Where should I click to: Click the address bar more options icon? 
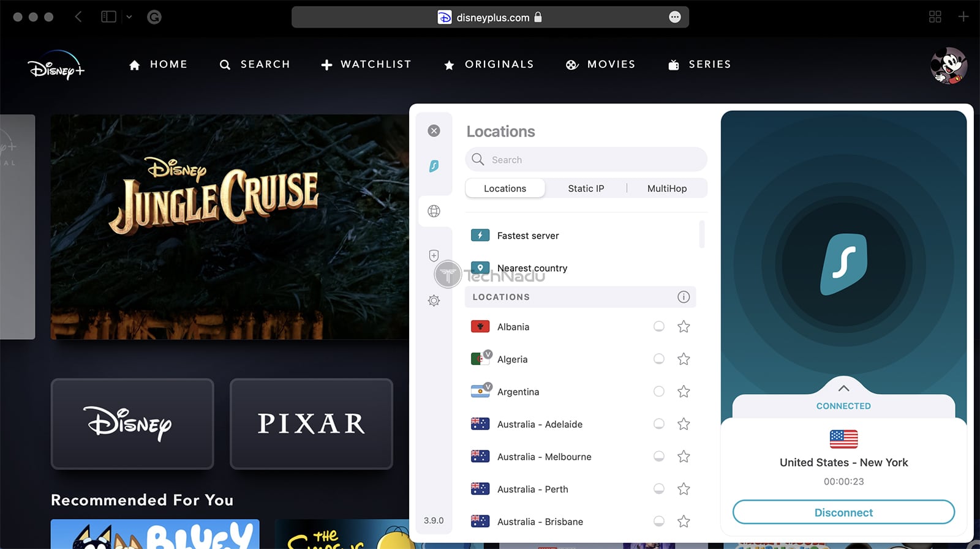click(674, 17)
